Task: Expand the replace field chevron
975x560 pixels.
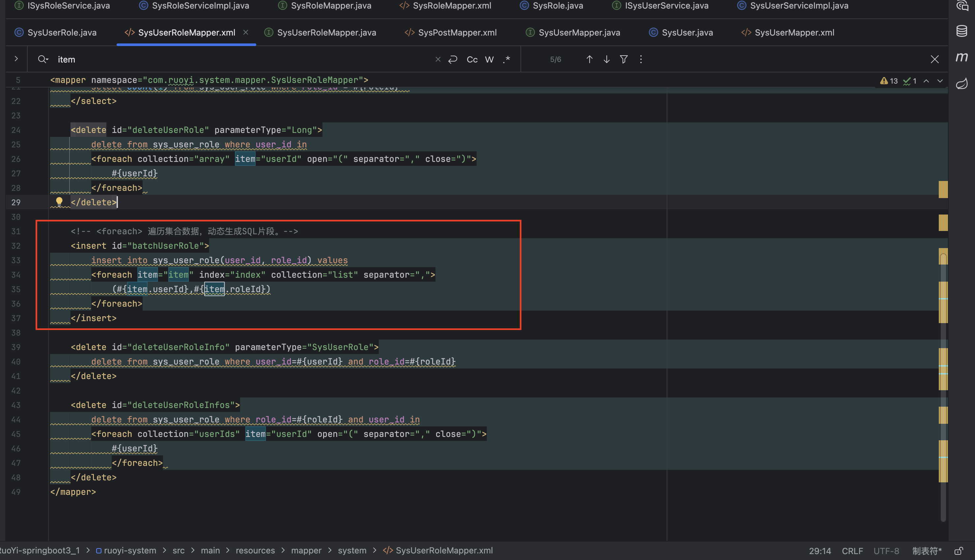Action: click(16, 59)
